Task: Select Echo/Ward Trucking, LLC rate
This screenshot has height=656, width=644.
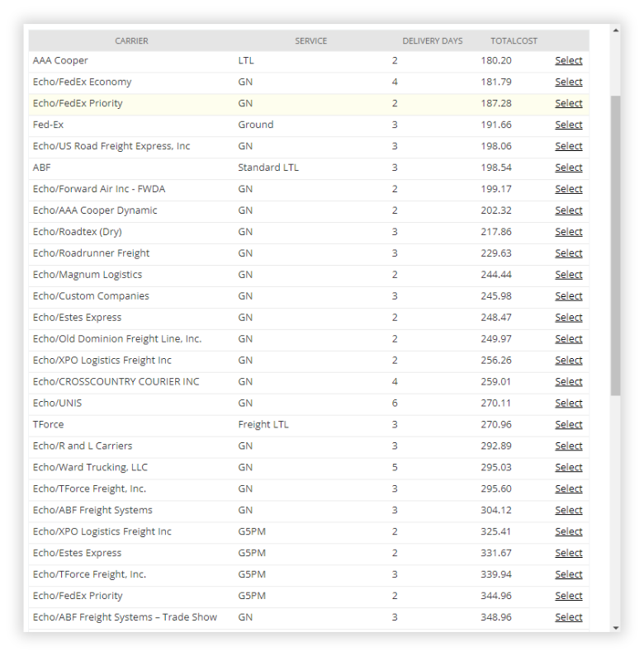Action: [569, 467]
